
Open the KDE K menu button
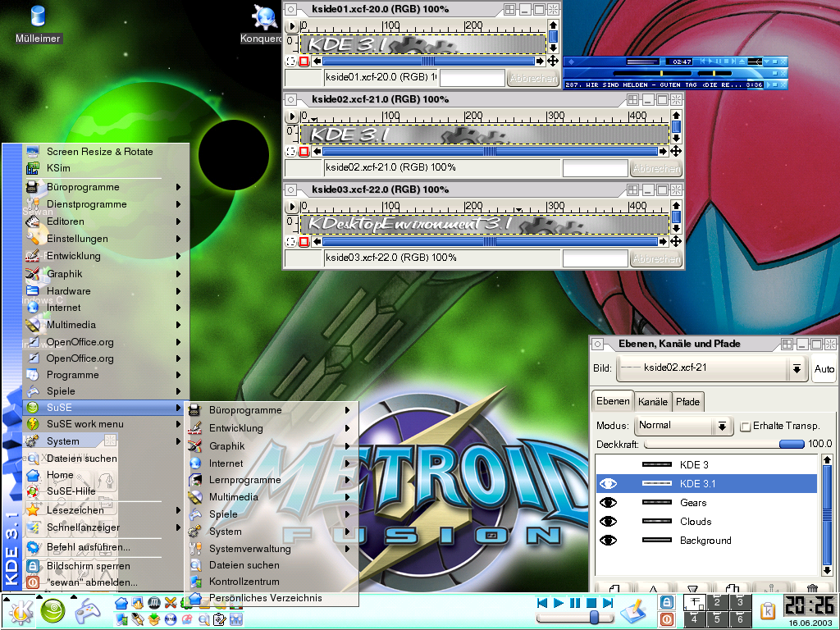tap(21, 611)
